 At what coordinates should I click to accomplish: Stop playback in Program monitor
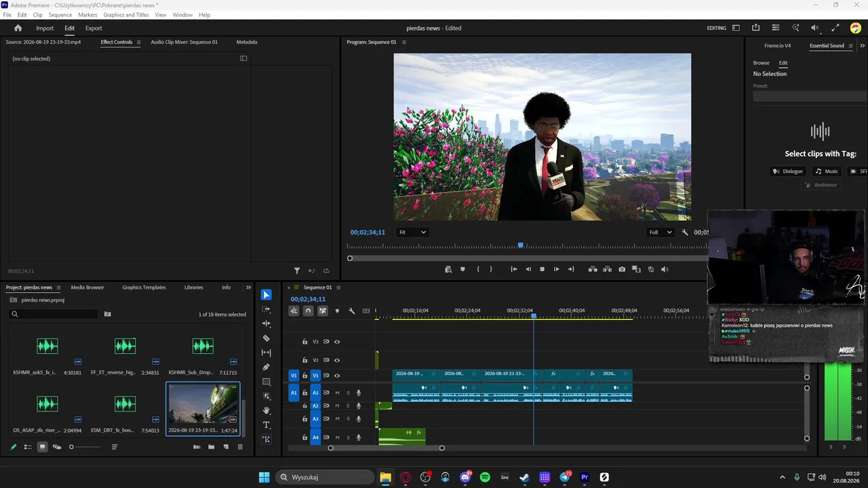(x=542, y=269)
